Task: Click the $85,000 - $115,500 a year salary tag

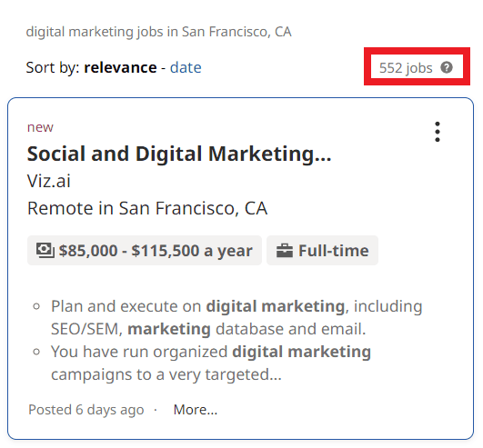Action: coord(145,251)
